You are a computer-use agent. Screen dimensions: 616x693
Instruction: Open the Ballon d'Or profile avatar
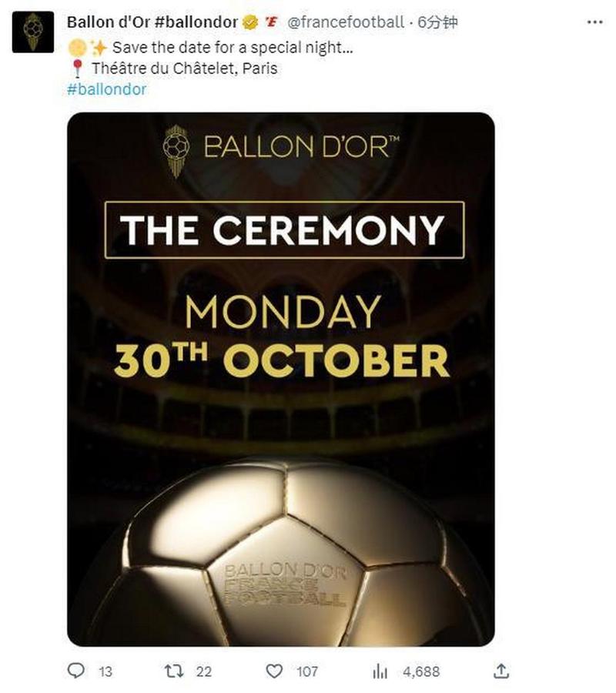coord(33,32)
